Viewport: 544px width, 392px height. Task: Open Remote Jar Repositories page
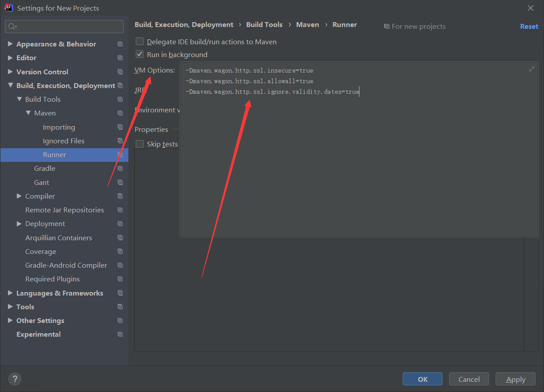[x=65, y=210]
